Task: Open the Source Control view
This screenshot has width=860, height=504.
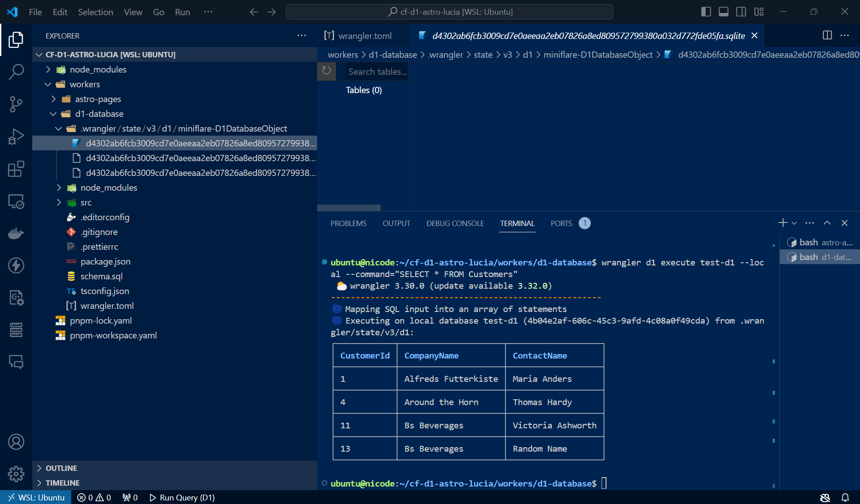Action: coord(16,104)
